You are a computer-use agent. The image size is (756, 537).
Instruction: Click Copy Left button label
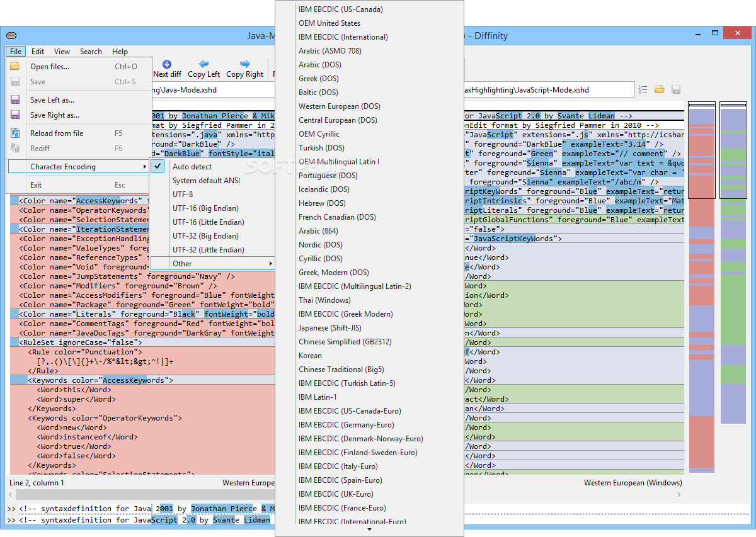204,74
